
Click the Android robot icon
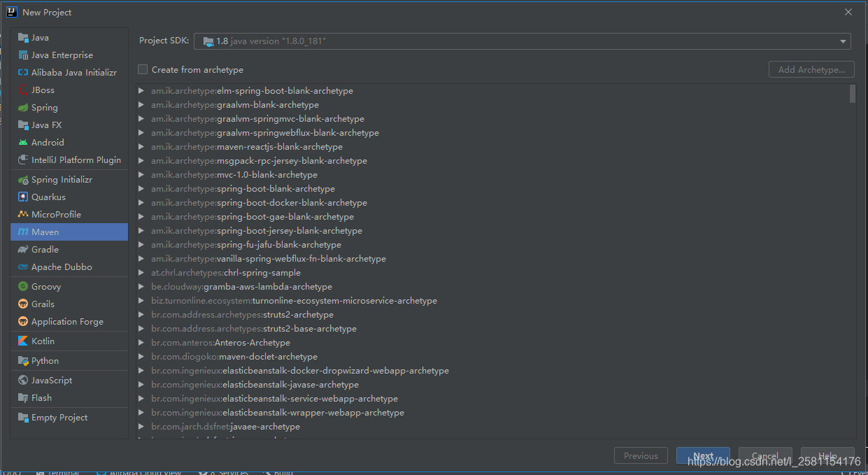pyautogui.click(x=23, y=143)
